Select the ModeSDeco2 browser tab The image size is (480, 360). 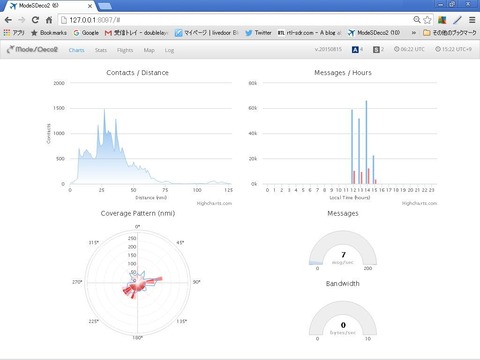click(x=50, y=6)
